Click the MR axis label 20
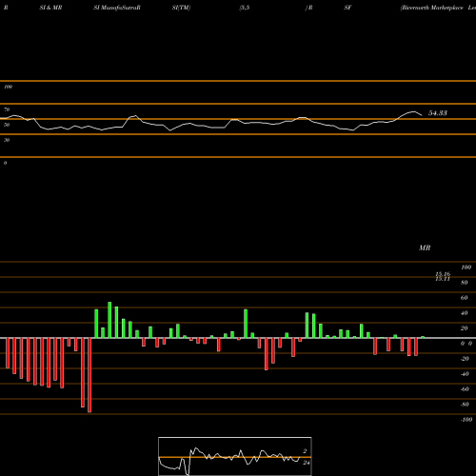The height and width of the screenshot is (476, 476). click(464, 328)
